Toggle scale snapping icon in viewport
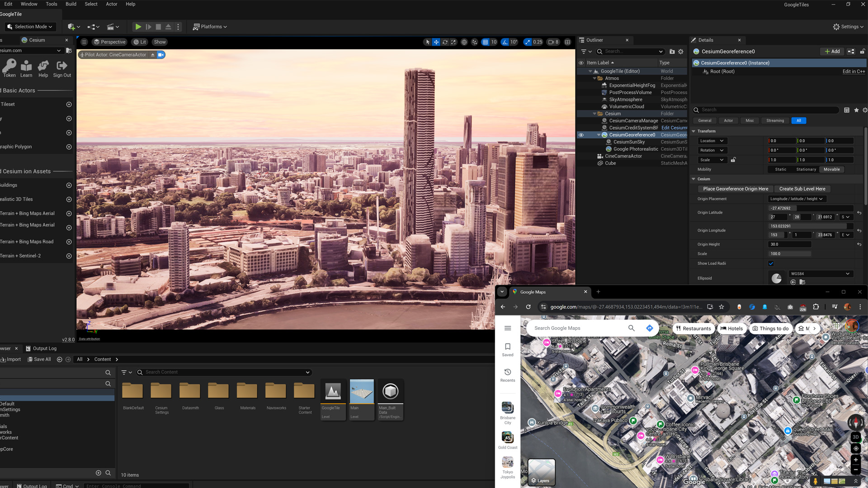Image resolution: width=868 pixels, height=488 pixels. tap(527, 42)
